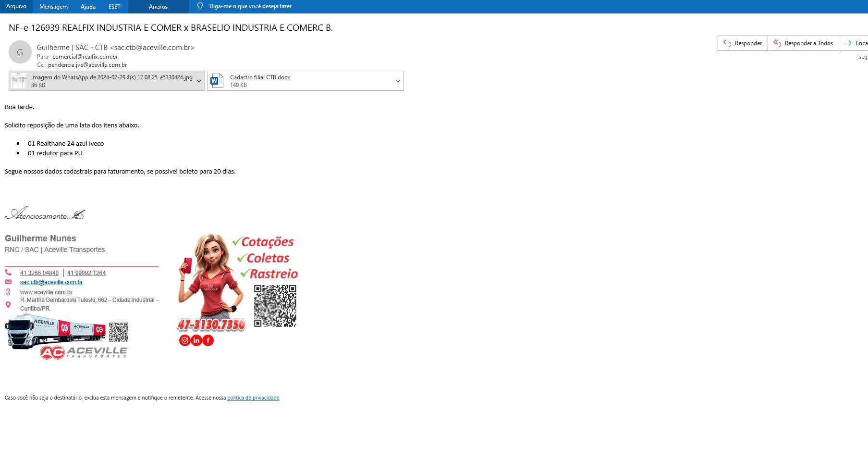Click the JPG attachment thumbnail icon
The width and height of the screenshot is (868, 450).
19,81
